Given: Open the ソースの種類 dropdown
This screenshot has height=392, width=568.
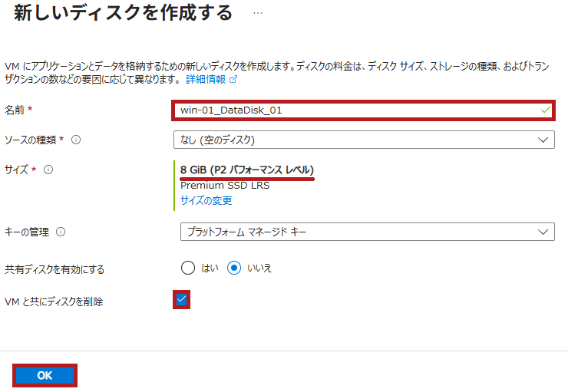Looking at the screenshot, I should coord(364,140).
